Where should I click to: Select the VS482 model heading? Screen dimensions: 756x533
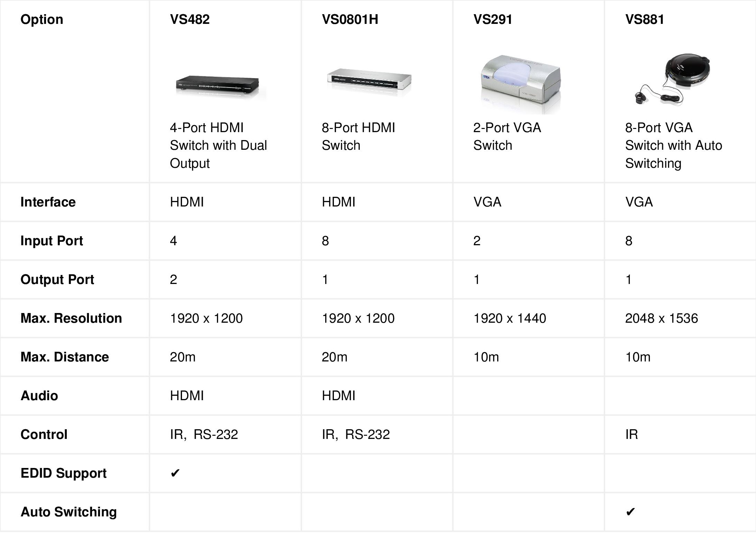[190, 19]
